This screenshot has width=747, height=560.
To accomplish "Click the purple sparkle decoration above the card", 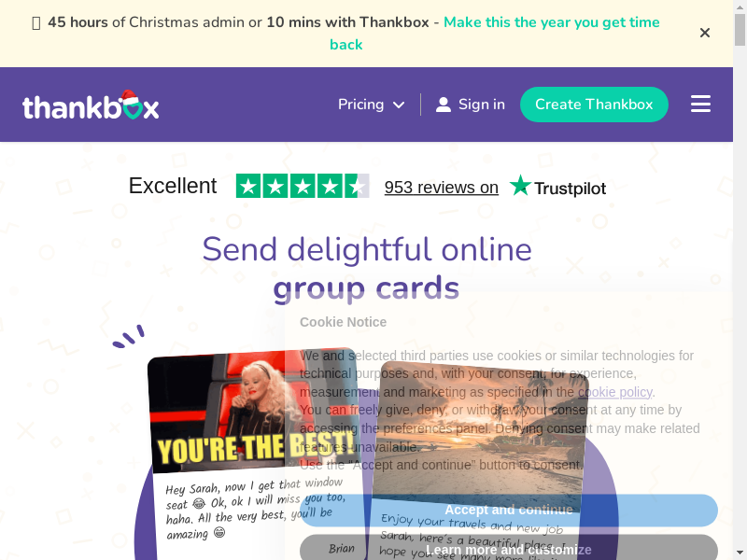I will click(129, 336).
